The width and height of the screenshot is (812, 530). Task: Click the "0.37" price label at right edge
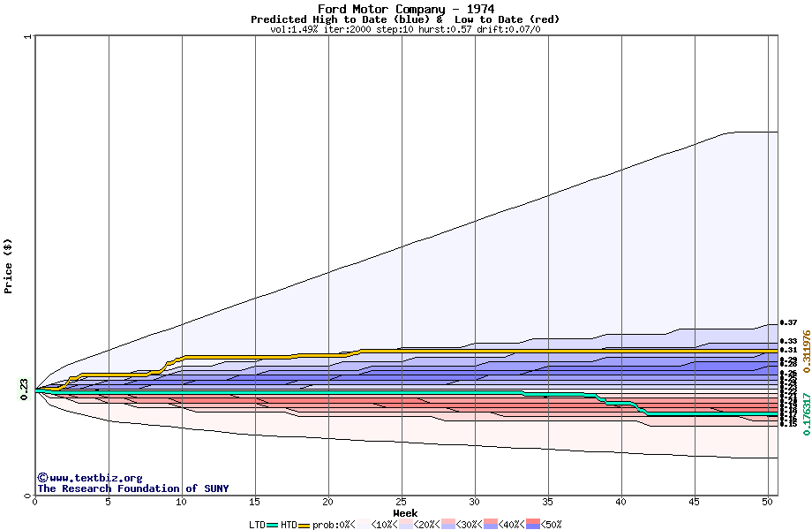click(x=789, y=322)
